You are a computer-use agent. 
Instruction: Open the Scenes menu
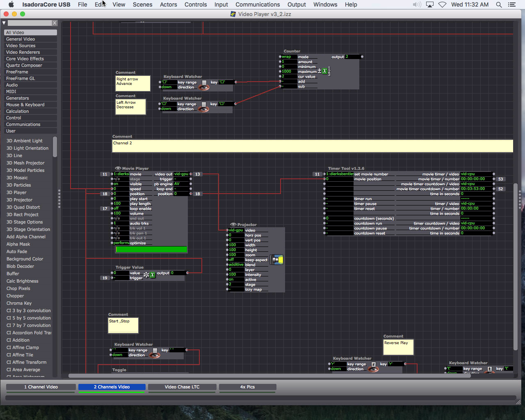click(142, 5)
